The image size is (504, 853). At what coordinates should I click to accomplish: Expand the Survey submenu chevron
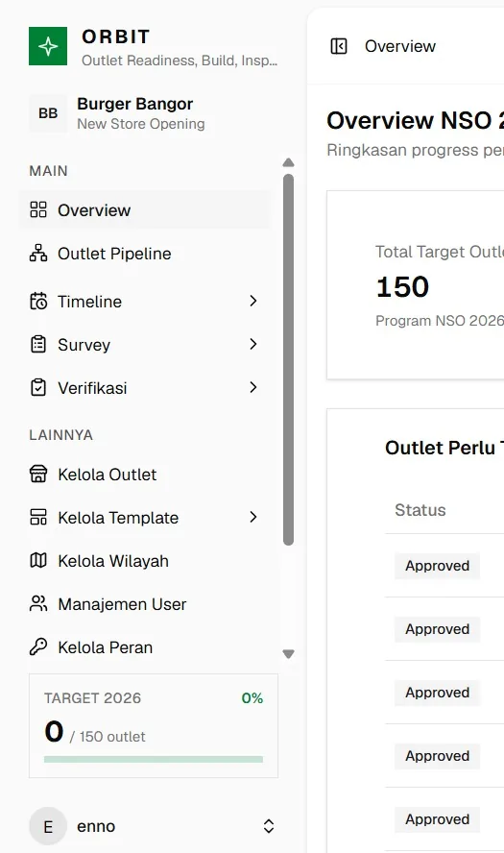coord(252,344)
